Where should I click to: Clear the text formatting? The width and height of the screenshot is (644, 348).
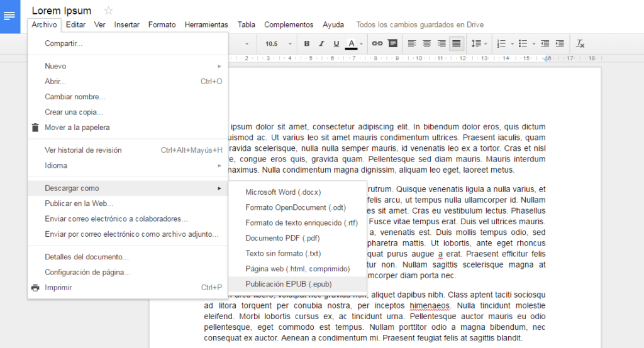pos(580,43)
